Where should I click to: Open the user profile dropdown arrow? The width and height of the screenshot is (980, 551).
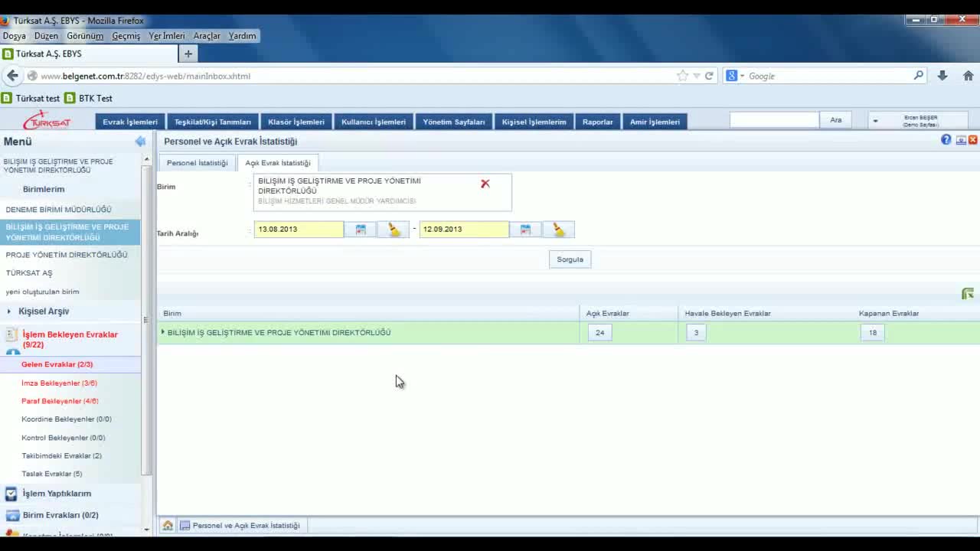[875, 121]
